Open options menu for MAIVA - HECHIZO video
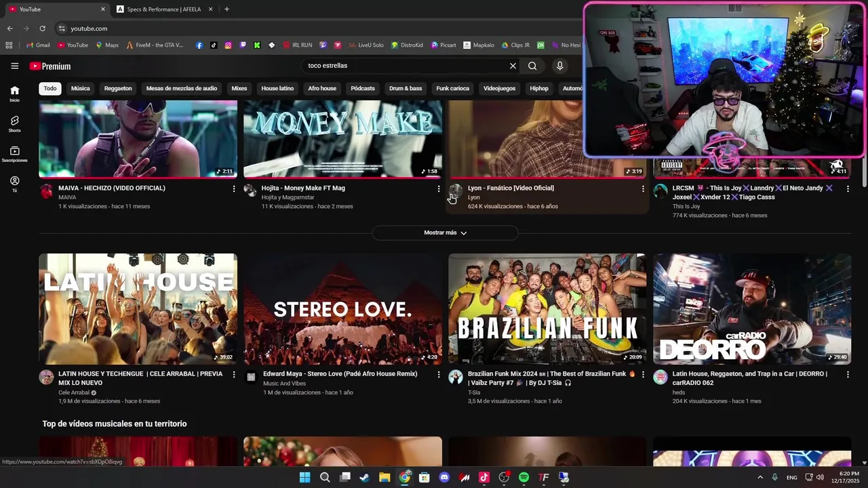 pyautogui.click(x=234, y=188)
